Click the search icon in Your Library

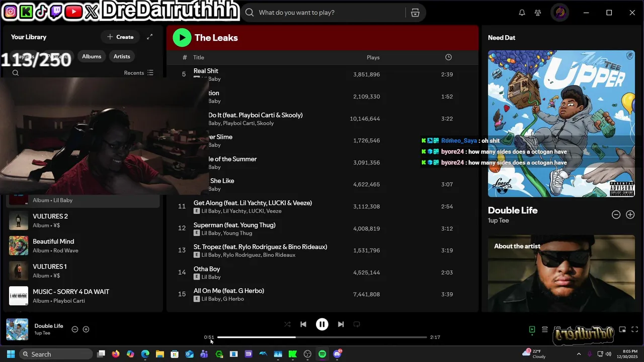click(x=16, y=73)
